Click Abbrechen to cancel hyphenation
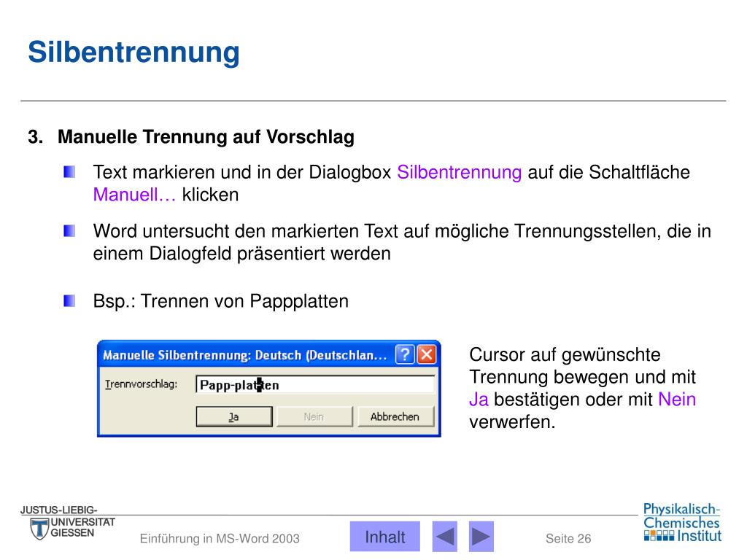This screenshot has width=747, height=560. pyautogui.click(x=395, y=416)
